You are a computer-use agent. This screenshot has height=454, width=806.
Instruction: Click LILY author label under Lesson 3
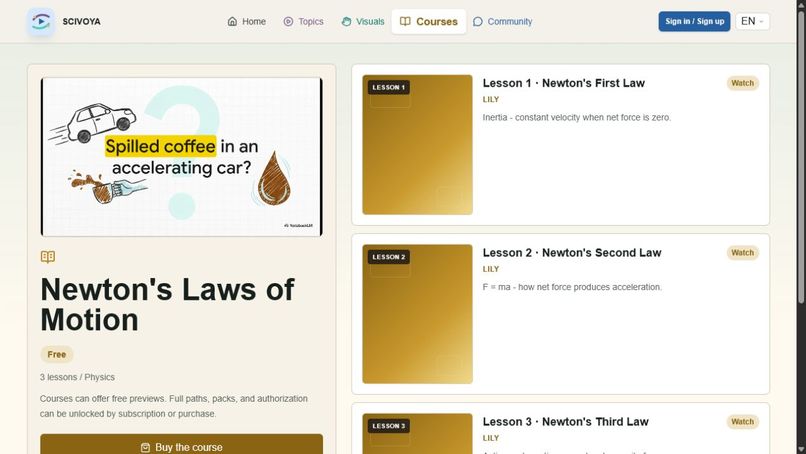click(490, 438)
